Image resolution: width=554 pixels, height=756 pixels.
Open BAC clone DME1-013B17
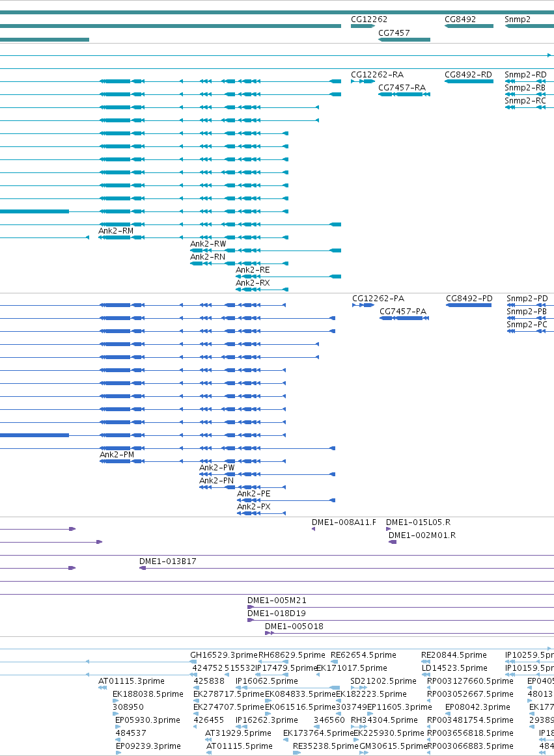coord(168,561)
